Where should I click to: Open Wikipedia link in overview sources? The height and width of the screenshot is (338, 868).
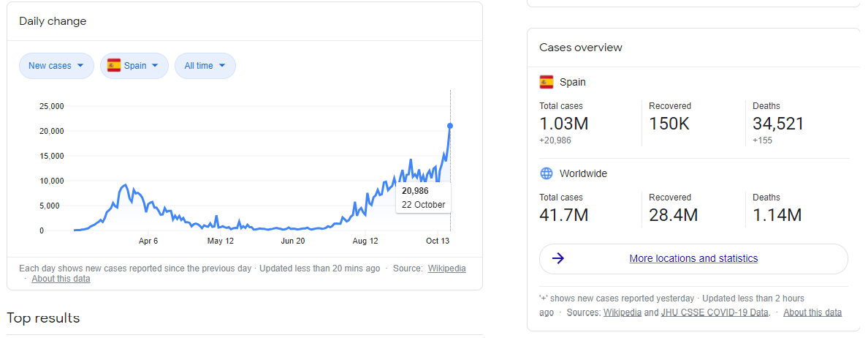[x=623, y=312]
